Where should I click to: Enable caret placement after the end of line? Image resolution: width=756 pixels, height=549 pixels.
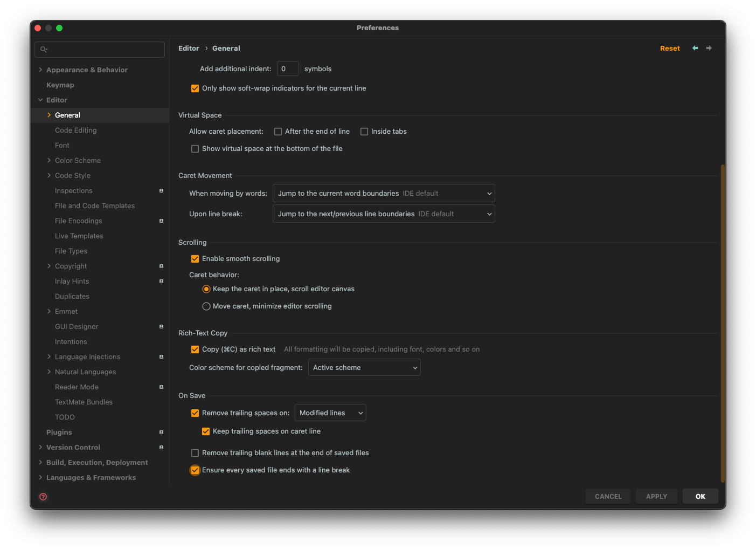pyautogui.click(x=278, y=131)
